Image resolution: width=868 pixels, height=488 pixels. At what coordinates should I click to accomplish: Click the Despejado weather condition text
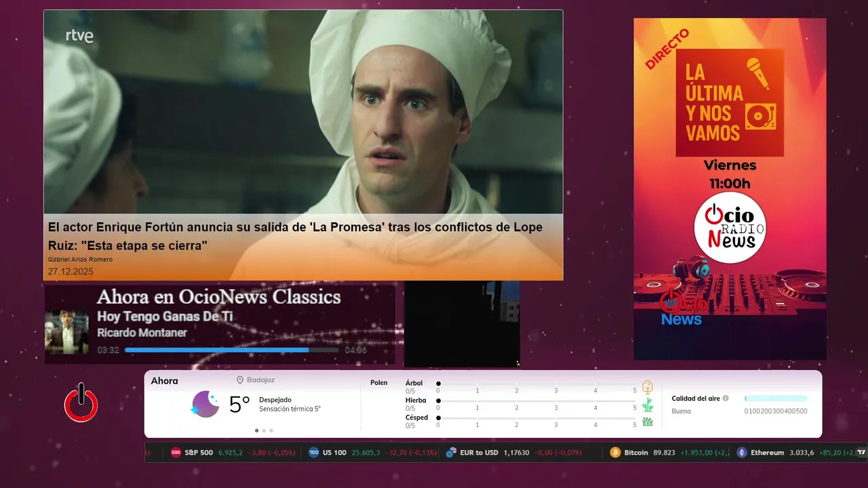275,400
